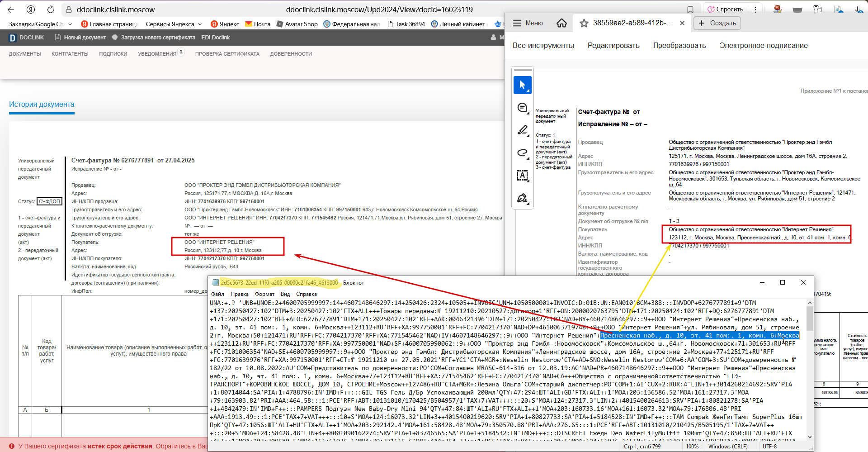Open Формат menu in Notepad
This screenshot has height=452, width=868.
coord(264,294)
